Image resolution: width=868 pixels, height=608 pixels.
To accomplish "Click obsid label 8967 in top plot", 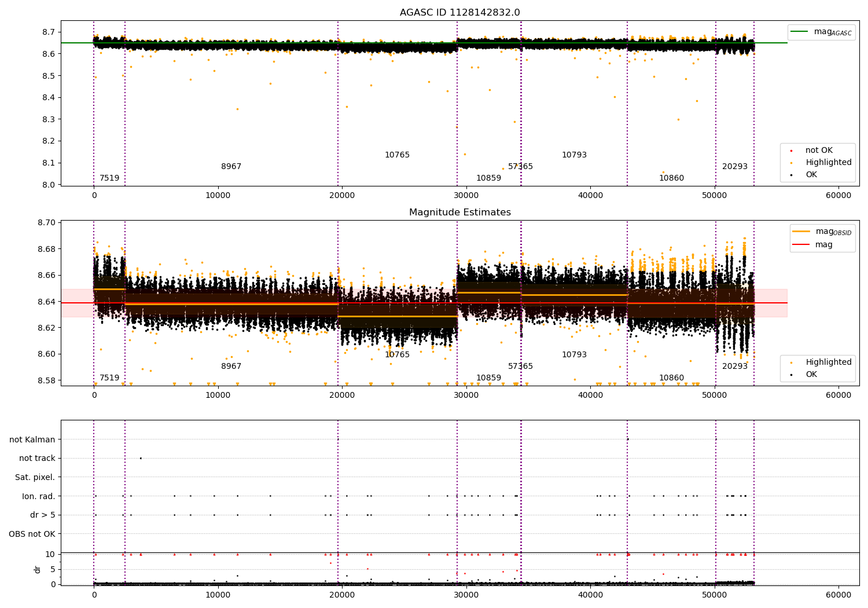I will click(231, 167).
